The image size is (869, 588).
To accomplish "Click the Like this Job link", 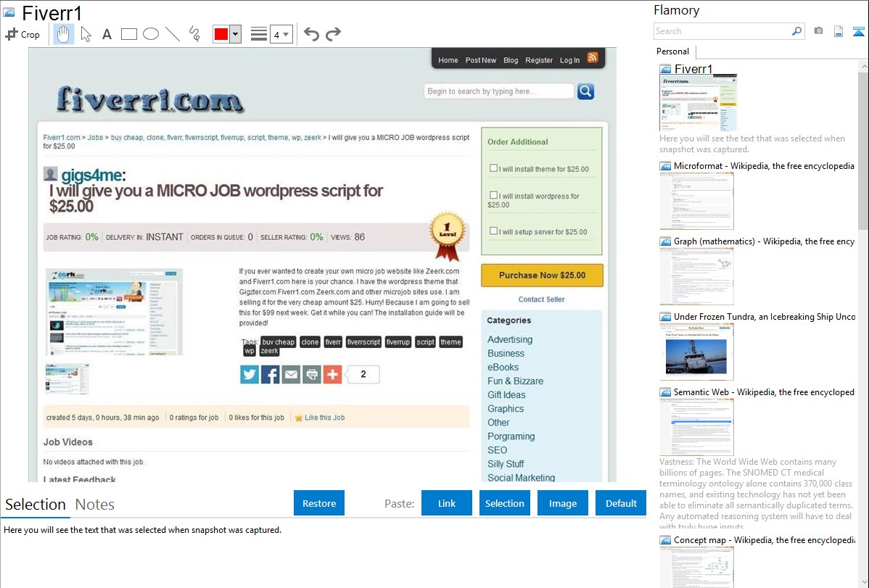I will point(324,418).
